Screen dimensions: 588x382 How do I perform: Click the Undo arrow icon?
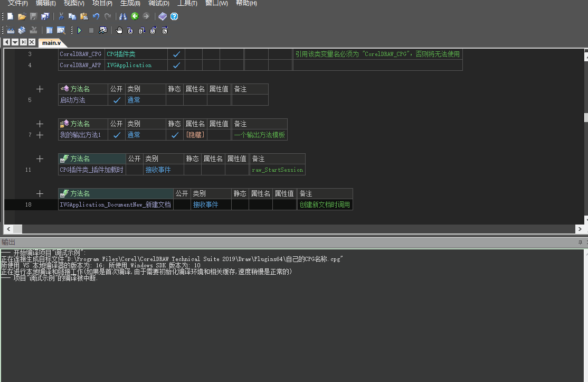coord(96,16)
